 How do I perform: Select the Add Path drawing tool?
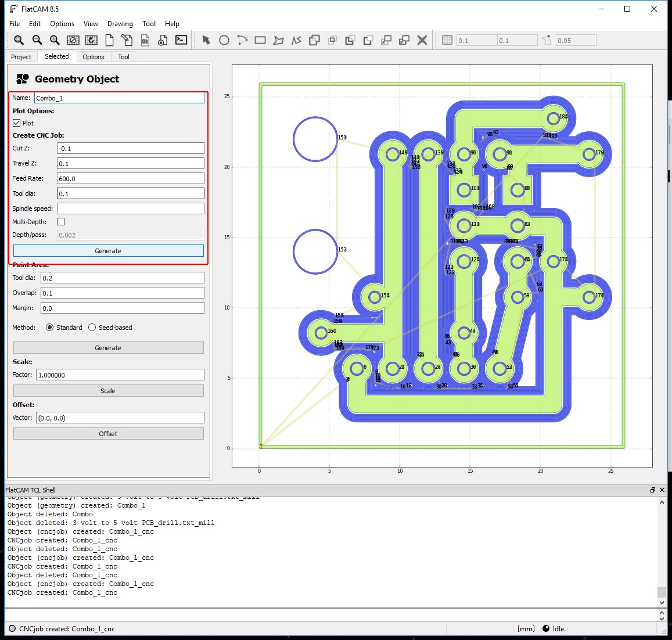pos(296,40)
